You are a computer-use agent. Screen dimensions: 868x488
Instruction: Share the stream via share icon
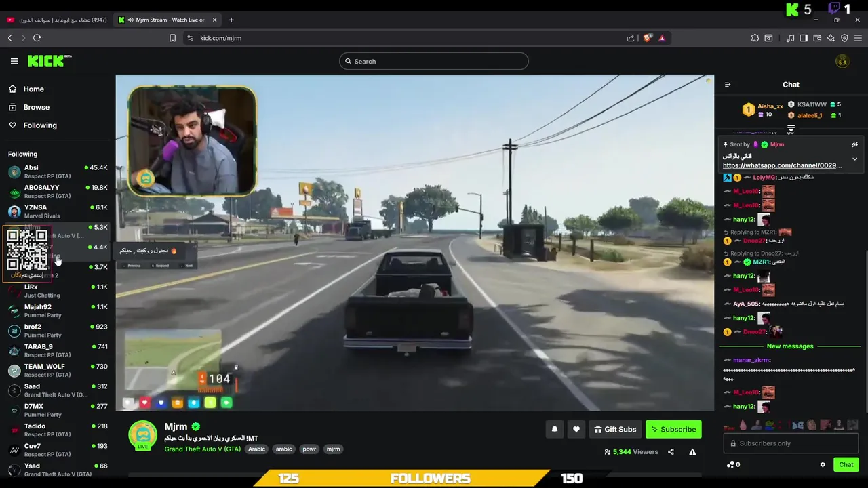click(x=671, y=452)
